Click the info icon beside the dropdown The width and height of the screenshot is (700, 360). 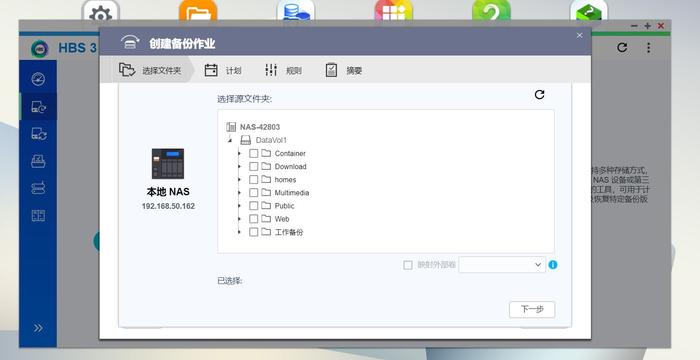click(x=553, y=265)
